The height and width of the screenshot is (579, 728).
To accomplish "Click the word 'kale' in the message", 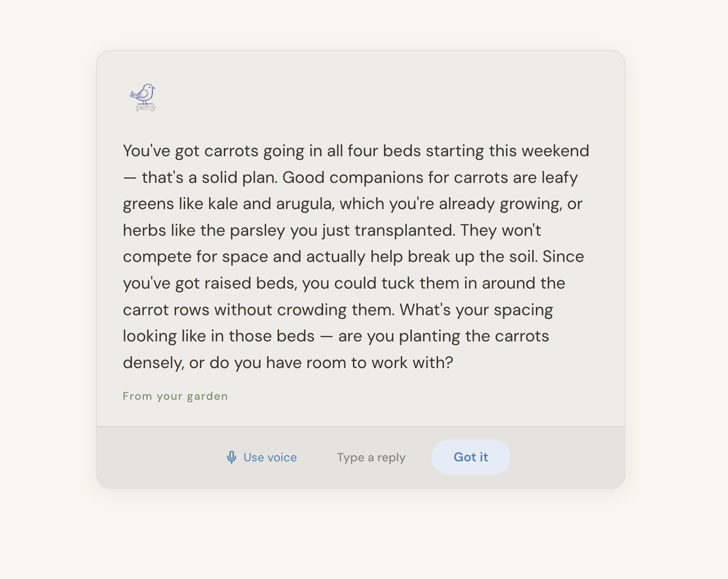I will [x=223, y=204].
